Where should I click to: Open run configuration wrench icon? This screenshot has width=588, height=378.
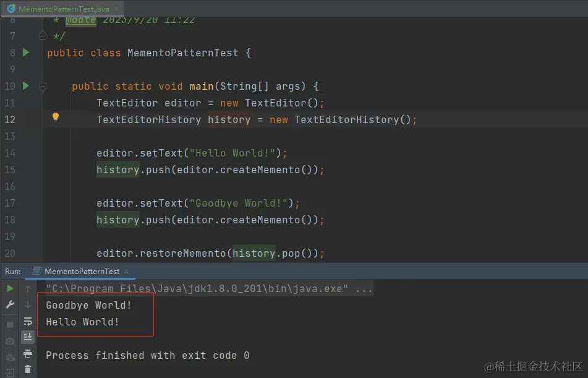[10, 304]
